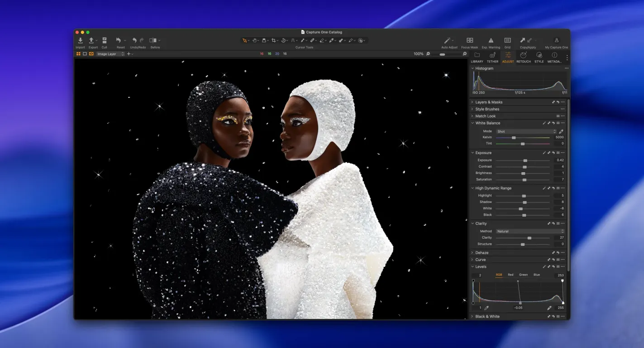The height and width of the screenshot is (348, 644).
Task: Select the Pan cursor tool
Action: 255,40
